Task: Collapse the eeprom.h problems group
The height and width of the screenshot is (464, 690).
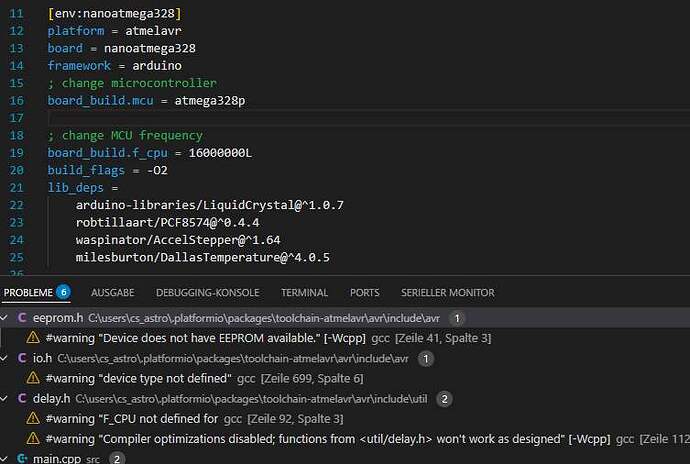Action: tap(7, 318)
